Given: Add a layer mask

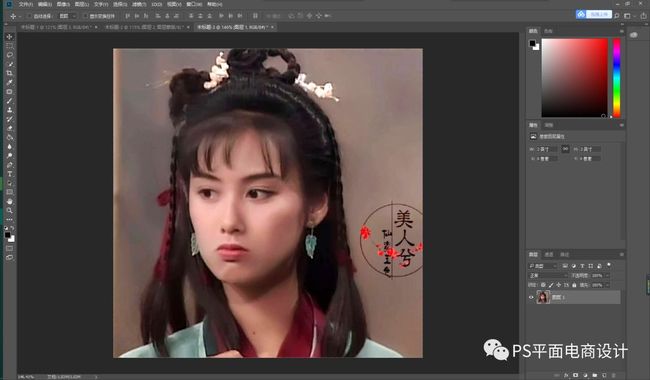Looking at the screenshot, I should pyautogui.click(x=576, y=375).
